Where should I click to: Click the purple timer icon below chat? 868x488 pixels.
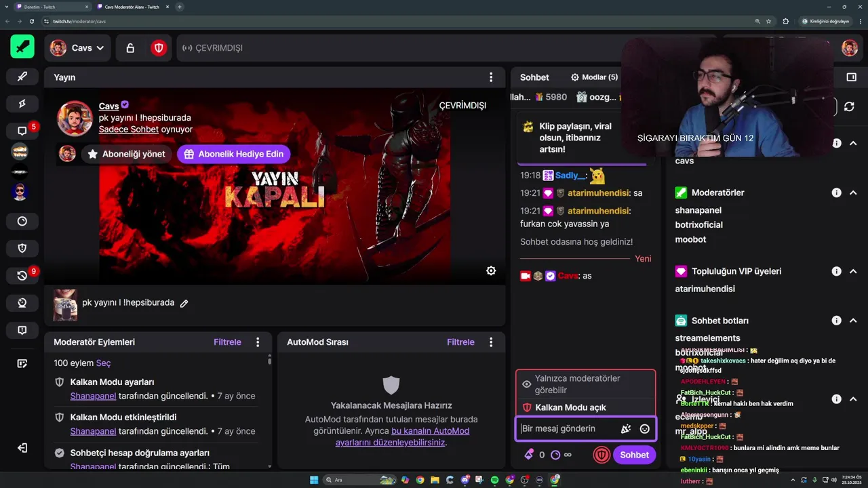(555, 455)
